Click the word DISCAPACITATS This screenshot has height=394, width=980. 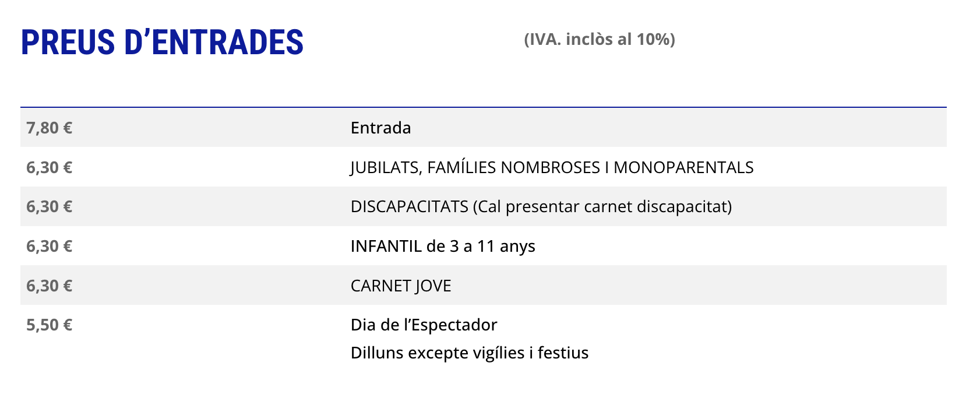(409, 206)
